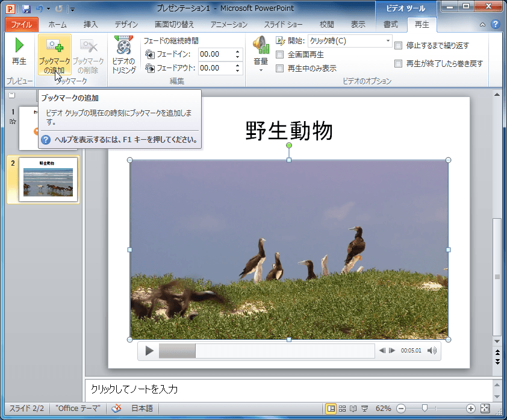Viewport: 507px width, 420px height.
Task: Open the undo history dropdown arrow
Action: (x=49, y=8)
